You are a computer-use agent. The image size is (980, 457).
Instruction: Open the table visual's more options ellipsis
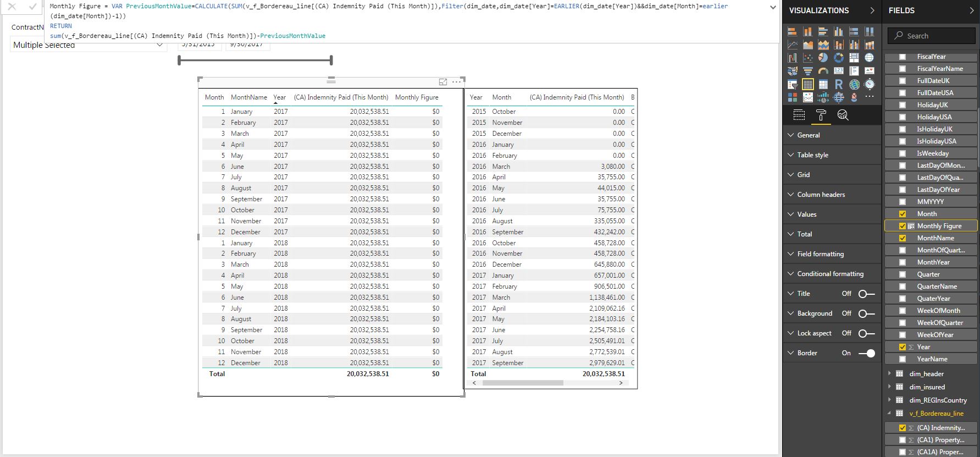pyautogui.click(x=457, y=82)
